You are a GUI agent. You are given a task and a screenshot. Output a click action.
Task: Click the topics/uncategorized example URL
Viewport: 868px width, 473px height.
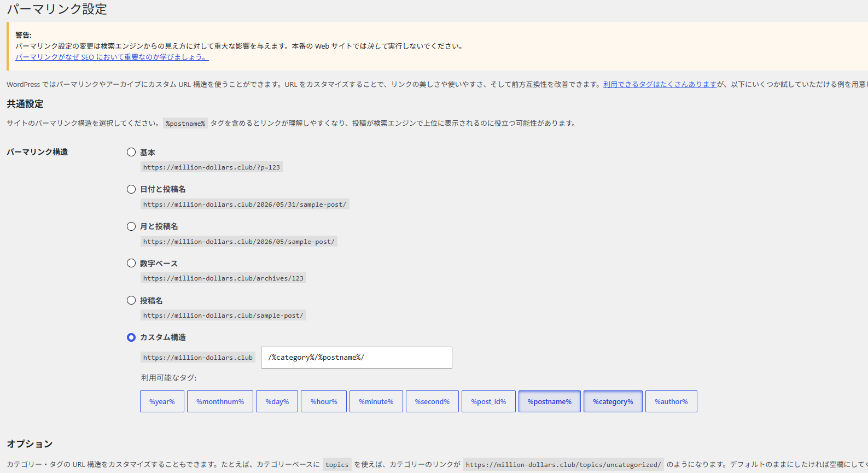[x=563, y=465]
